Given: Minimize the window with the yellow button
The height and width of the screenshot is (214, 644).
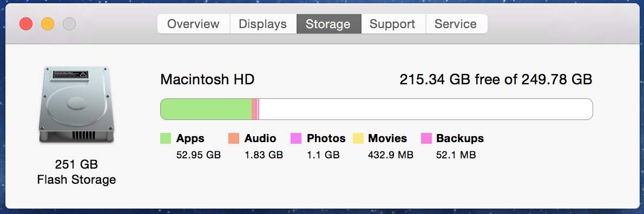Looking at the screenshot, I should pyautogui.click(x=48, y=24).
